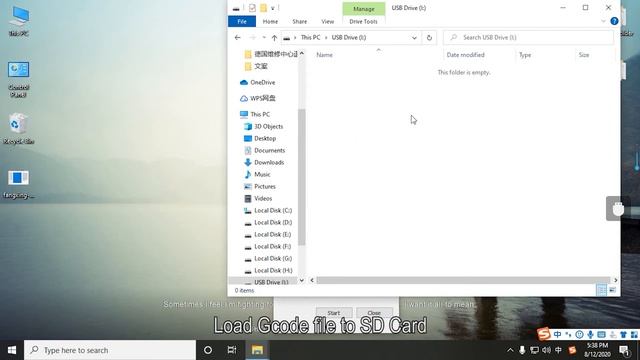Go up one folder level
The height and width of the screenshot is (360, 640).
click(274, 38)
